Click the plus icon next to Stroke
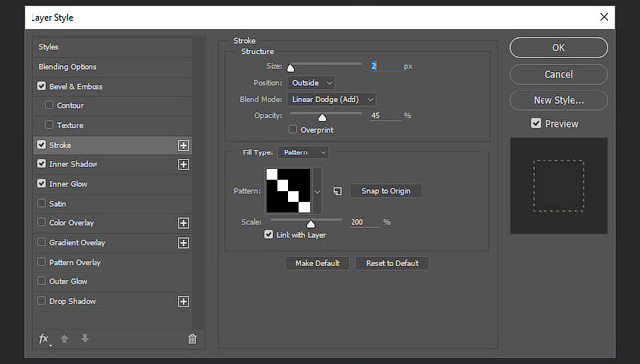This screenshot has width=640, height=364. (183, 146)
